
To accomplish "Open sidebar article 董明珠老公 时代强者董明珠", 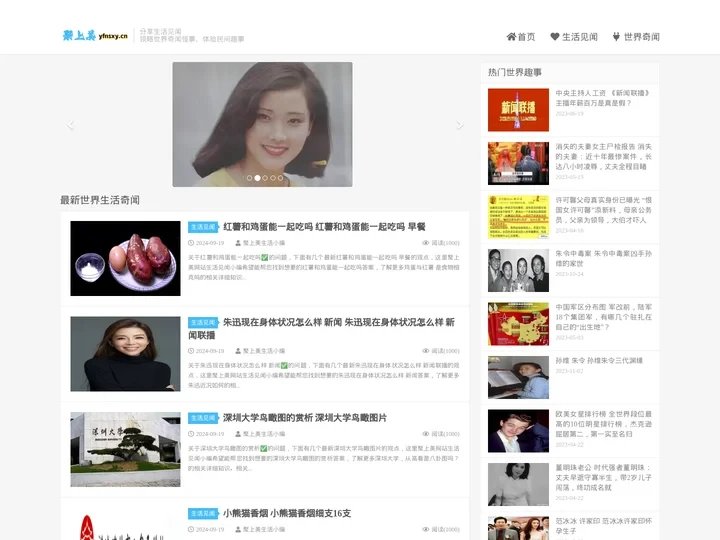I will [x=603, y=478].
